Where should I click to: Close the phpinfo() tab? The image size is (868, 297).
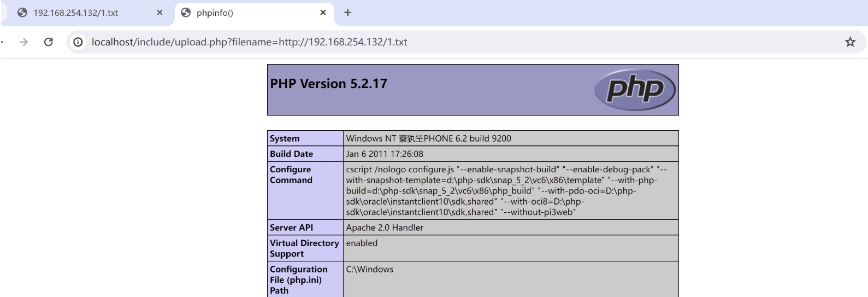point(323,13)
